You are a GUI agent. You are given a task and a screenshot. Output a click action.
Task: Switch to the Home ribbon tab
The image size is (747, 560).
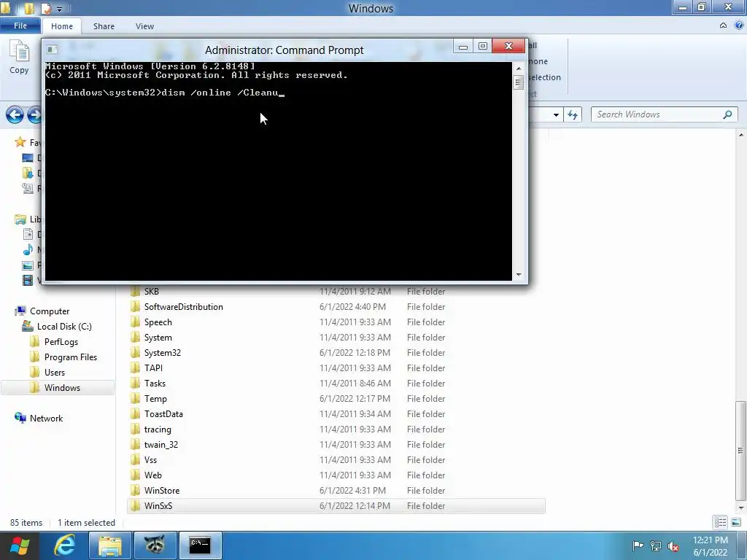pos(62,26)
